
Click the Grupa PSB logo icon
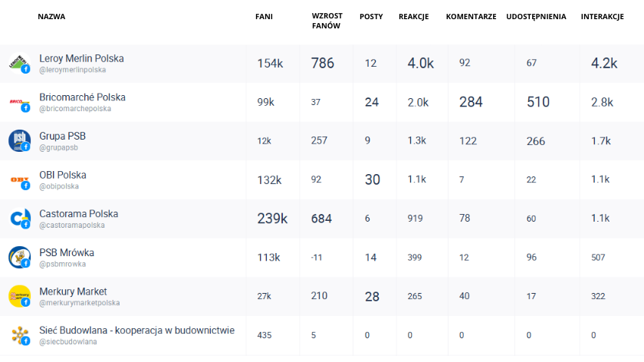point(19,140)
